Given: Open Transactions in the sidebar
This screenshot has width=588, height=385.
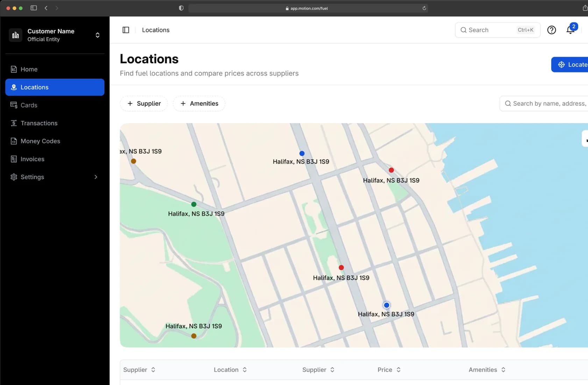Looking at the screenshot, I should 55,123.
